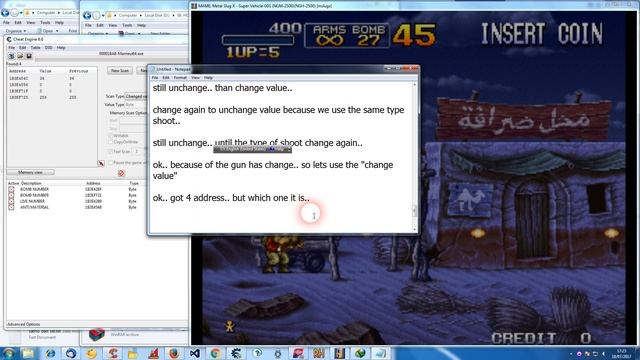The image size is (640, 360).
Task: Click the open folder icon in Cheat Engine
Action: [20, 56]
